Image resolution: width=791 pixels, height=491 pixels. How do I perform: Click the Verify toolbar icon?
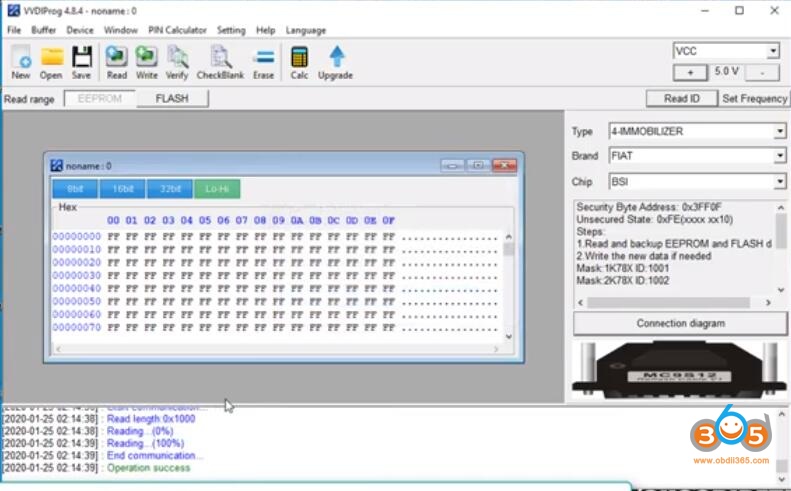(177, 62)
